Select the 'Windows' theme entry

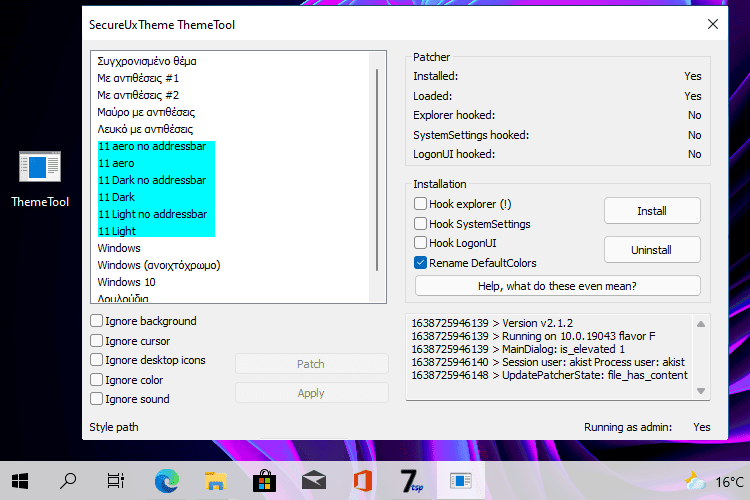[119, 248]
